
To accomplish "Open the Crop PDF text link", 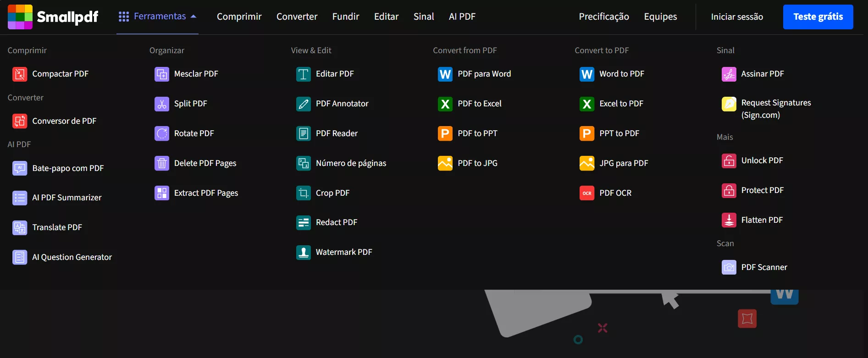I will 332,193.
